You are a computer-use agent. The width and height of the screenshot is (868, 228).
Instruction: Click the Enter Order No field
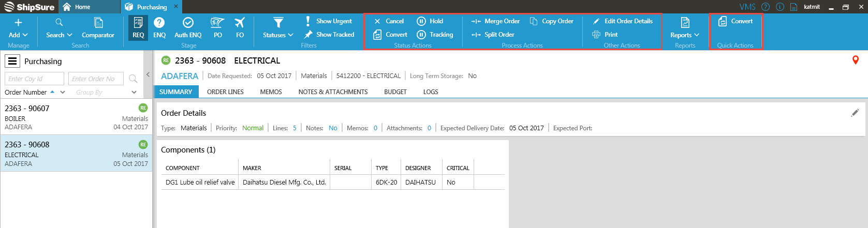96,79
